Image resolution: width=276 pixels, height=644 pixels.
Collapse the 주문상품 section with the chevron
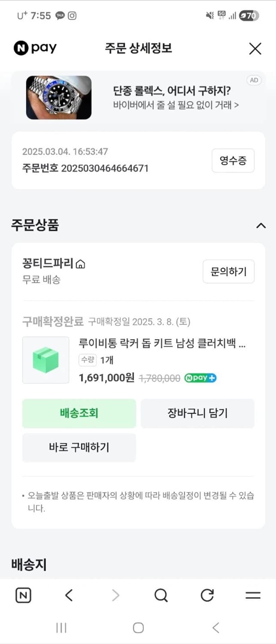[x=261, y=225]
